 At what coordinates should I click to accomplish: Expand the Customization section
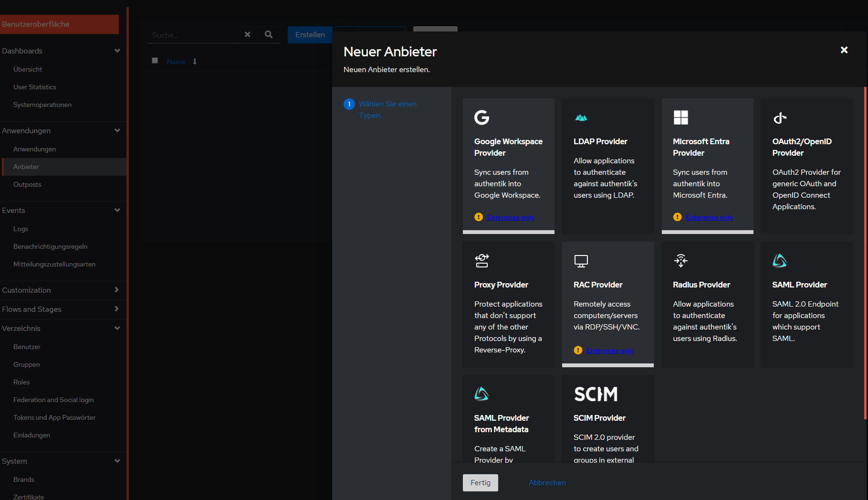pos(117,290)
